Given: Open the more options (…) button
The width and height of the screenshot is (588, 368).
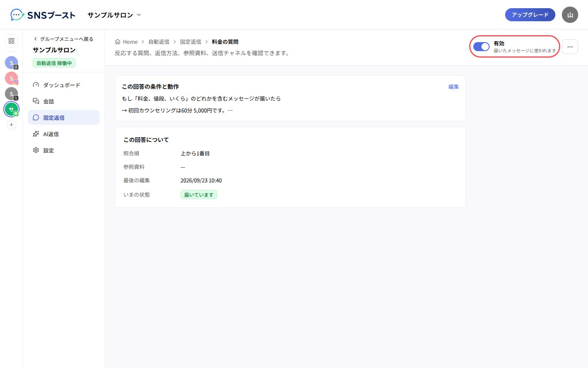Looking at the screenshot, I should [570, 47].
